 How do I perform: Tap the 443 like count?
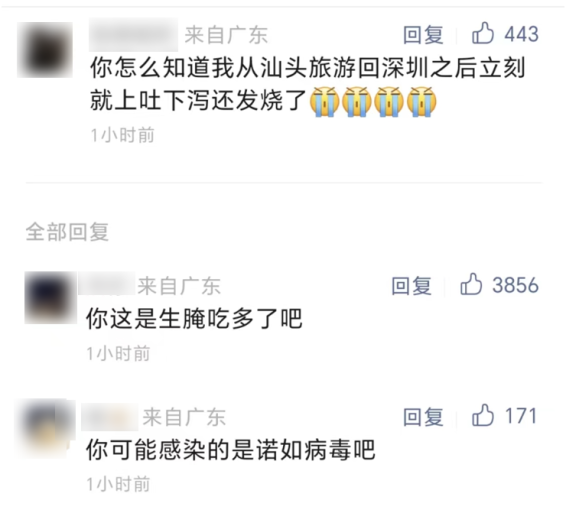pos(522,34)
